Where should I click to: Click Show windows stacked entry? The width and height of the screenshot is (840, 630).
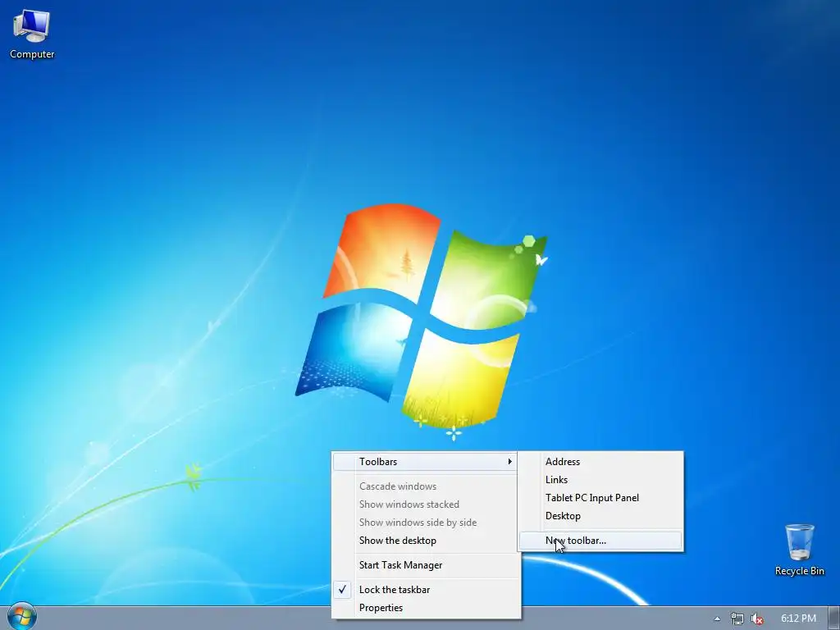coord(427,504)
